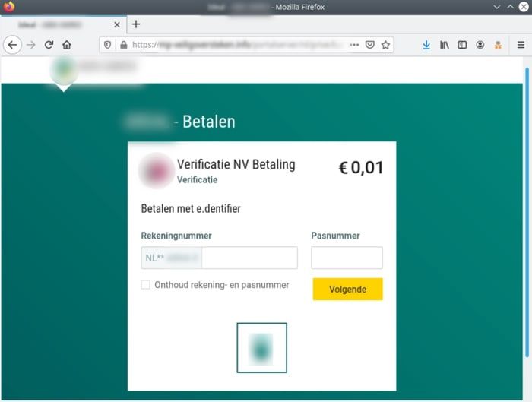This screenshot has width=532, height=402.
Task: Toggle the sidebar view icon
Action: click(462, 45)
